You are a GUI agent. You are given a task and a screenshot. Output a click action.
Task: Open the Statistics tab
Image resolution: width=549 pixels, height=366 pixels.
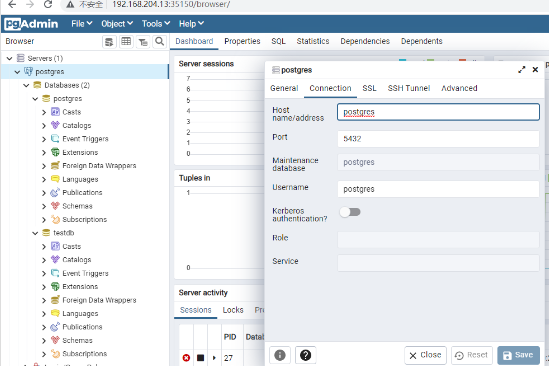tap(313, 41)
